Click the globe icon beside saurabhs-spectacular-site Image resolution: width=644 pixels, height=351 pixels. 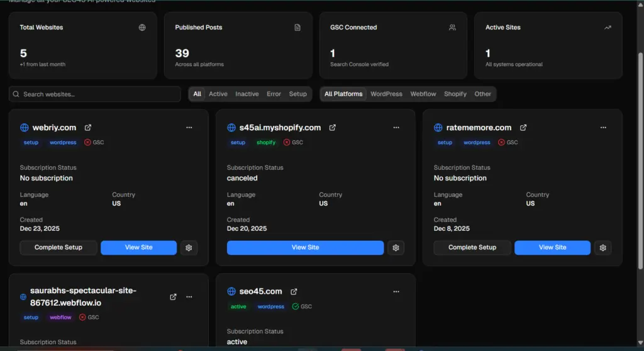click(x=23, y=297)
